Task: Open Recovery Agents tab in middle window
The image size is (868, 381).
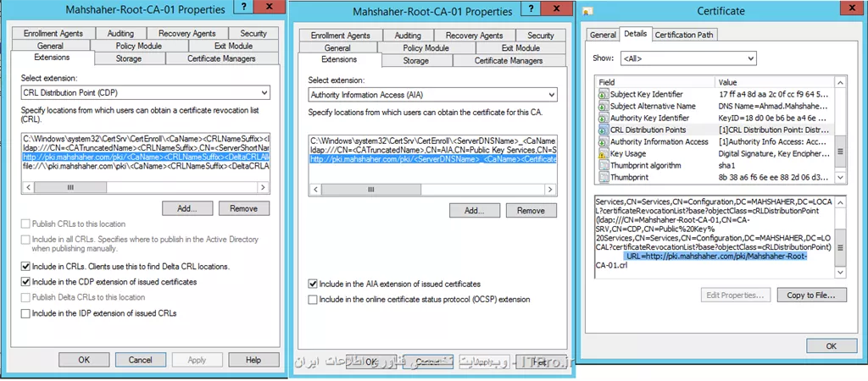Action: click(474, 36)
